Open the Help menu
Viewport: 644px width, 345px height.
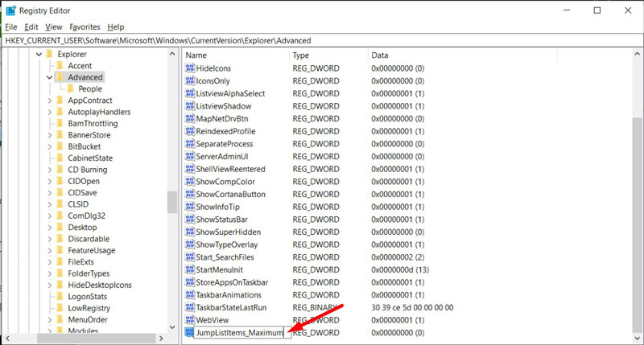click(x=116, y=27)
